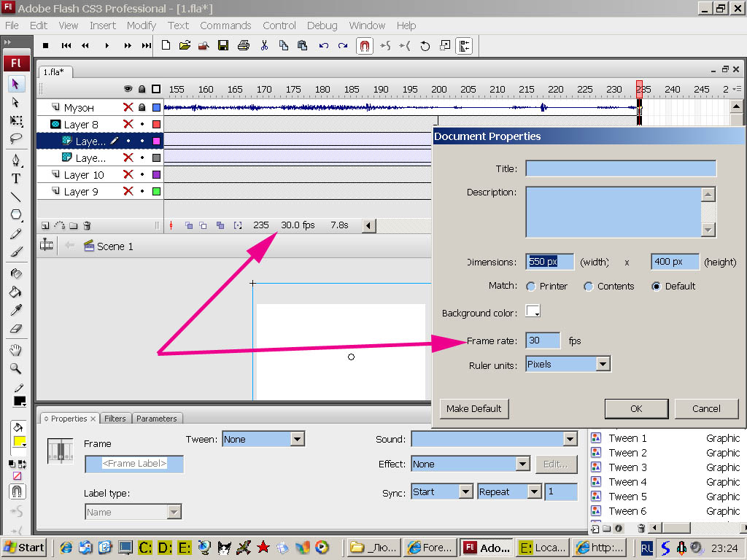Select the Printer match radio button
This screenshot has height=560, width=747.
point(530,287)
